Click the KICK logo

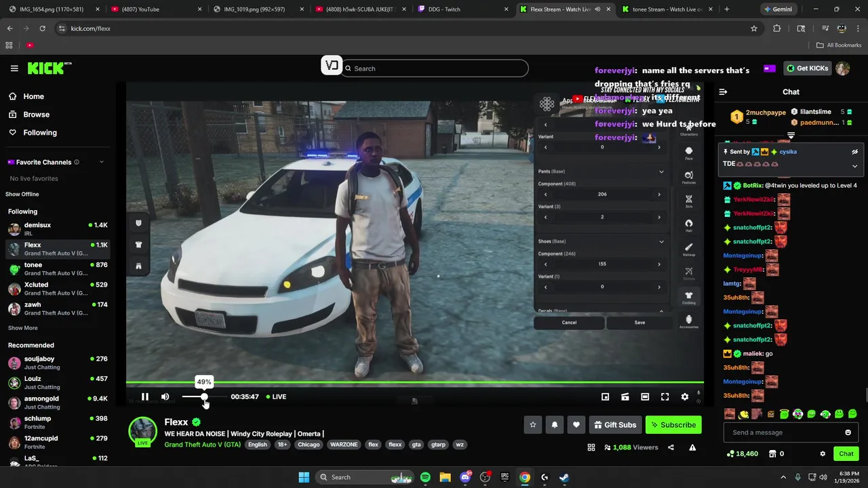pyautogui.click(x=49, y=68)
